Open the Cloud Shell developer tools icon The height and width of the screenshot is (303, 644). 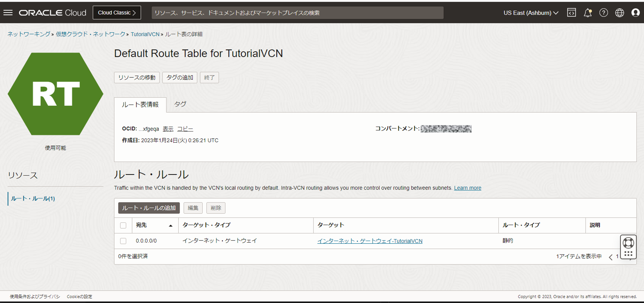pyautogui.click(x=572, y=13)
